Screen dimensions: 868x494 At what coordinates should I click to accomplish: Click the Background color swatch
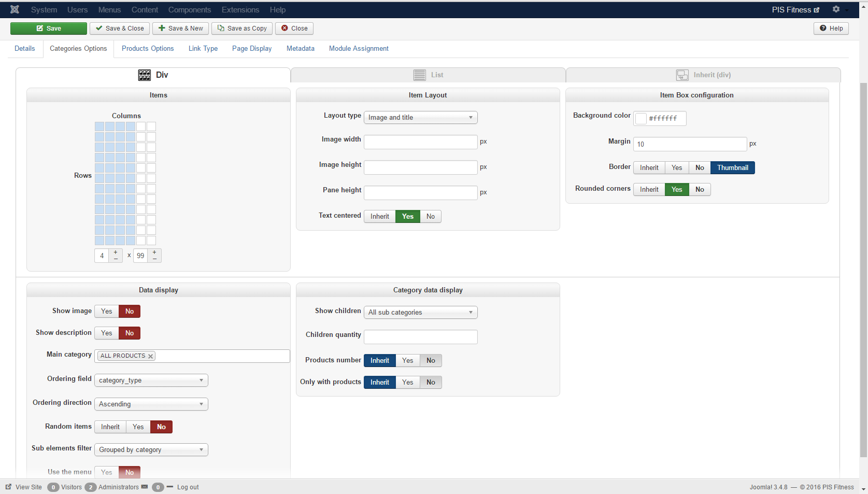(641, 118)
